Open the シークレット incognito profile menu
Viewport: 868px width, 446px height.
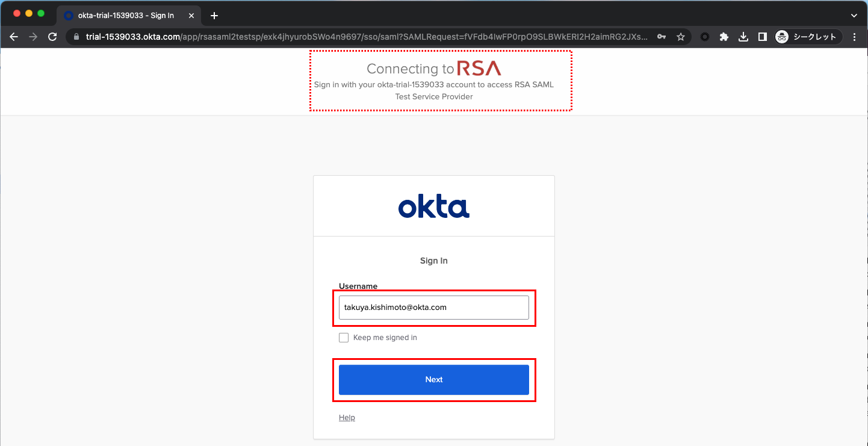click(807, 37)
